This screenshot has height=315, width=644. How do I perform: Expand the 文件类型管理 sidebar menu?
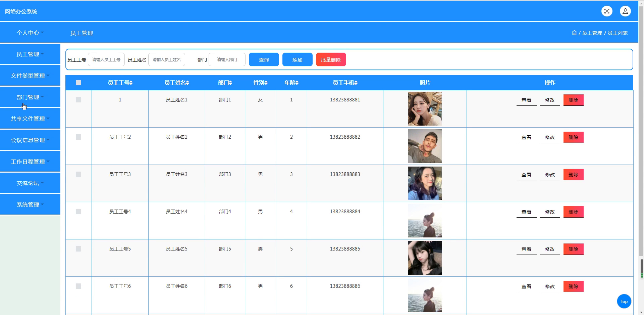point(30,76)
